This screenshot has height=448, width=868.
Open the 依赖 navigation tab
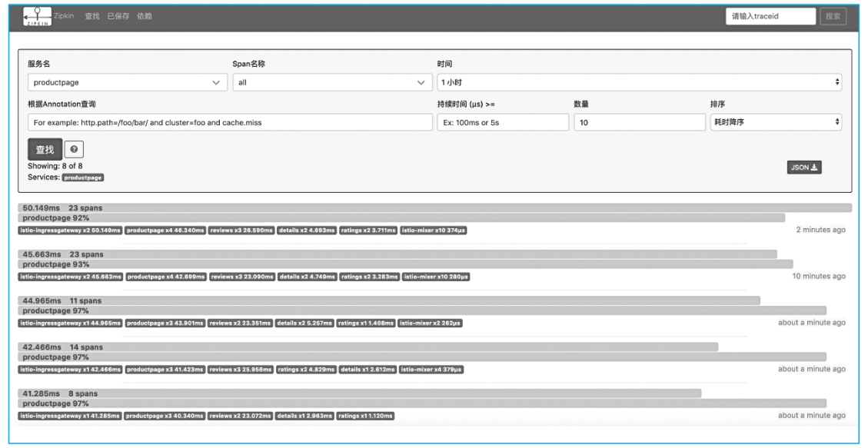[x=145, y=17]
